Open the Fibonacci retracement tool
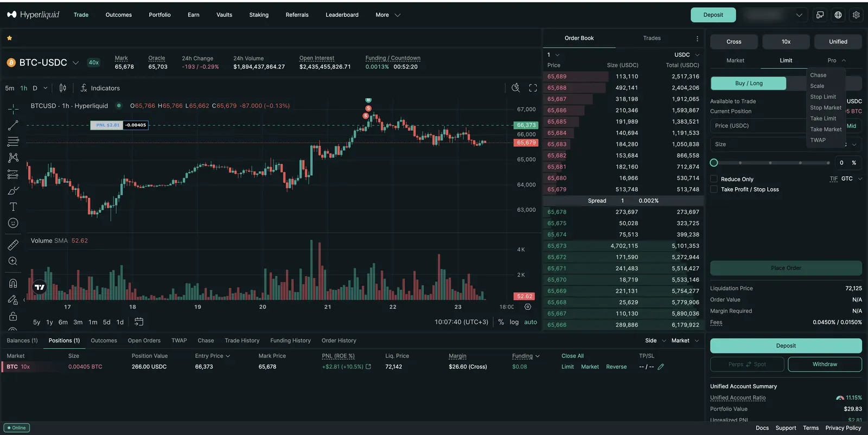 pos(13,142)
